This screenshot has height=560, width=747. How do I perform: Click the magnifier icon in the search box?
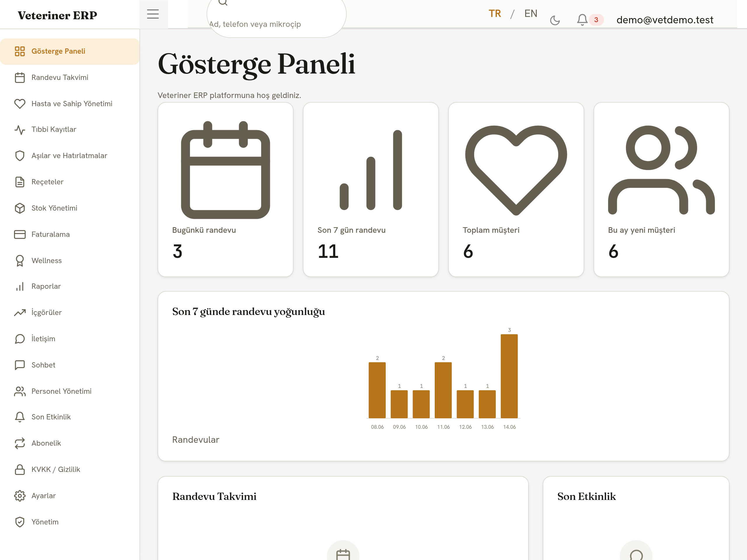pyautogui.click(x=223, y=2)
